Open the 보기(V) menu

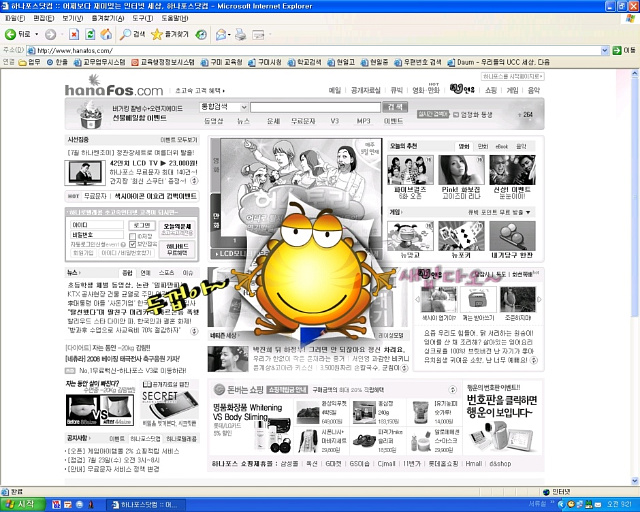point(73,18)
